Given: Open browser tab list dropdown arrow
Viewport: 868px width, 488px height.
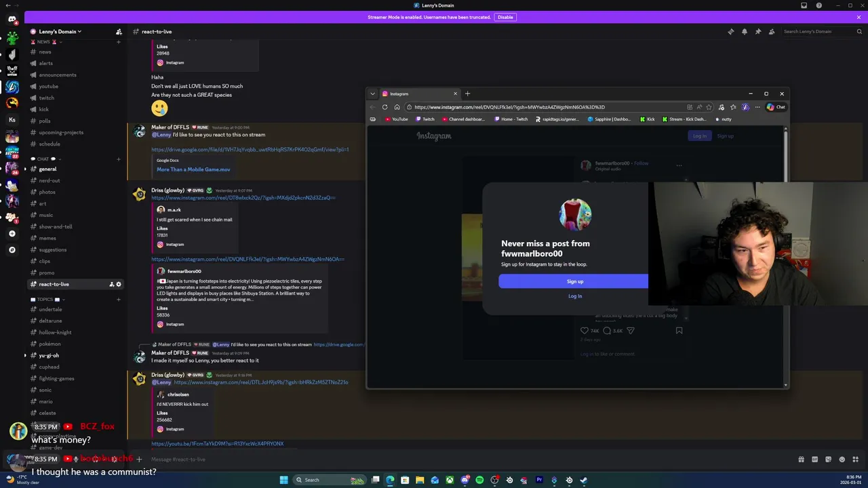Looking at the screenshot, I should click(372, 94).
